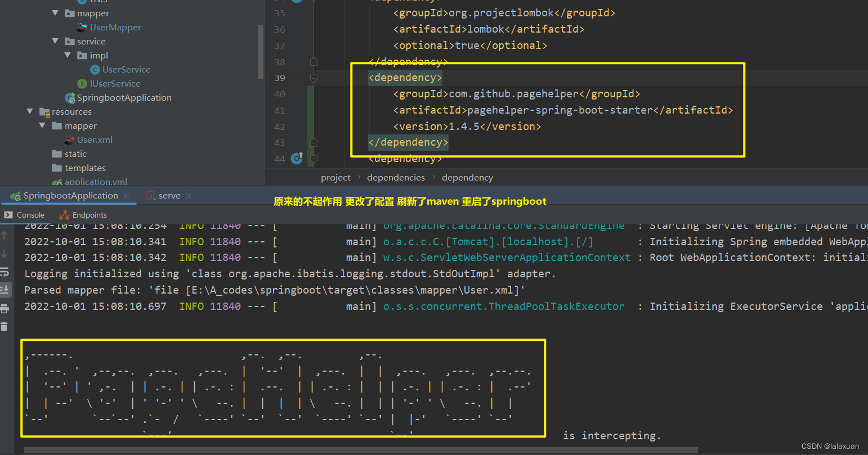Screen dimensions: 868x455
Task: Click the SpringbootApplication runnable class icon in tree
Action: (70, 98)
